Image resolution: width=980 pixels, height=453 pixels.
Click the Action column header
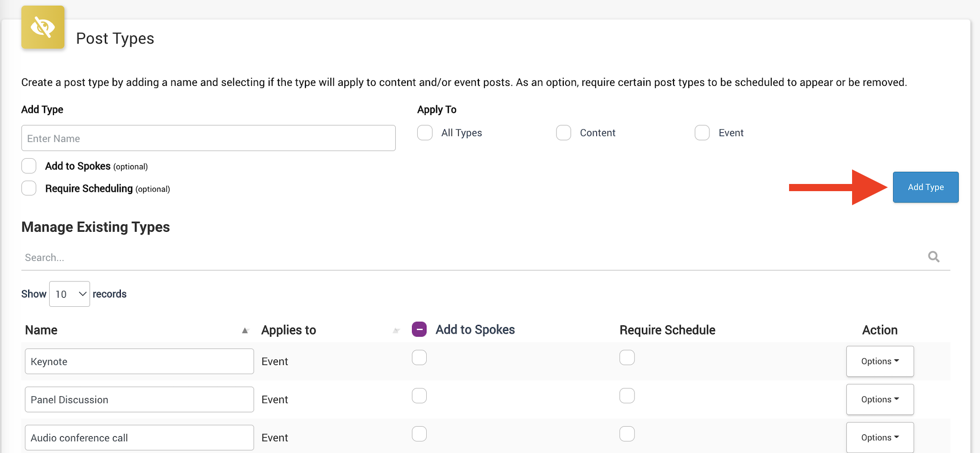coord(880,330)
